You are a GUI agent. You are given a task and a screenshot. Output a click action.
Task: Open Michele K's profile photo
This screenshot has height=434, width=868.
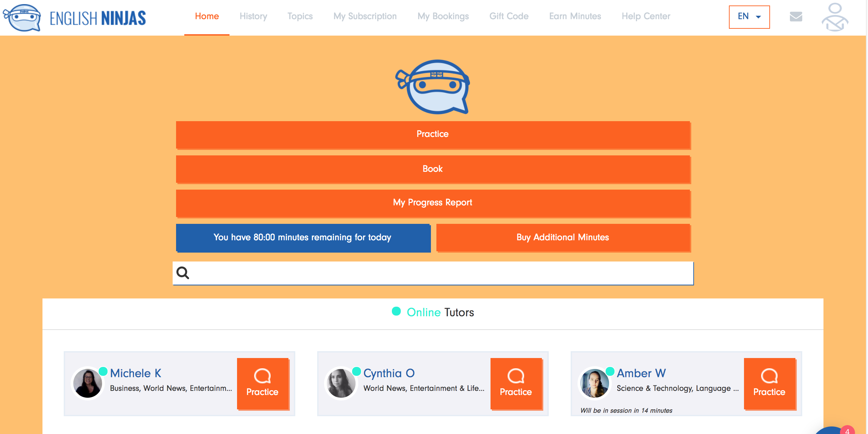88,383
